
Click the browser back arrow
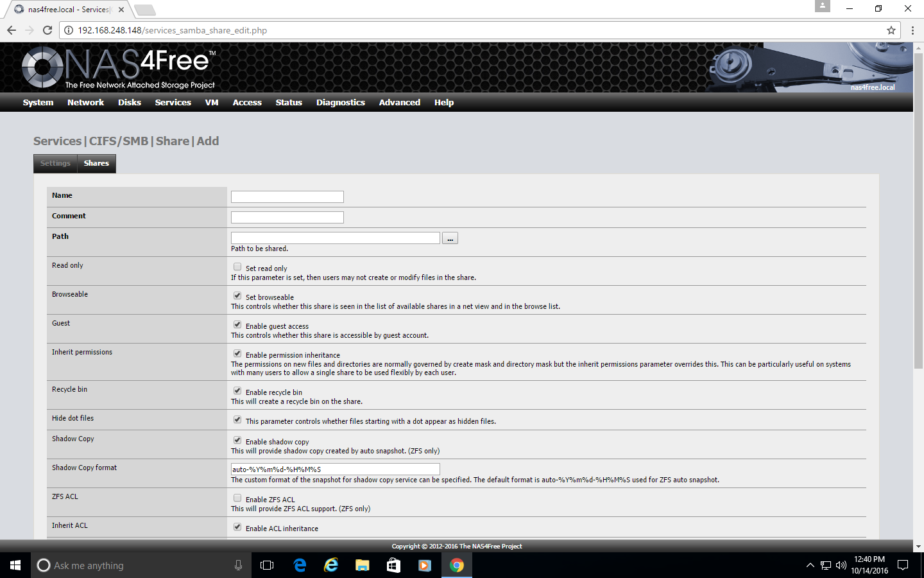(12, 30)
